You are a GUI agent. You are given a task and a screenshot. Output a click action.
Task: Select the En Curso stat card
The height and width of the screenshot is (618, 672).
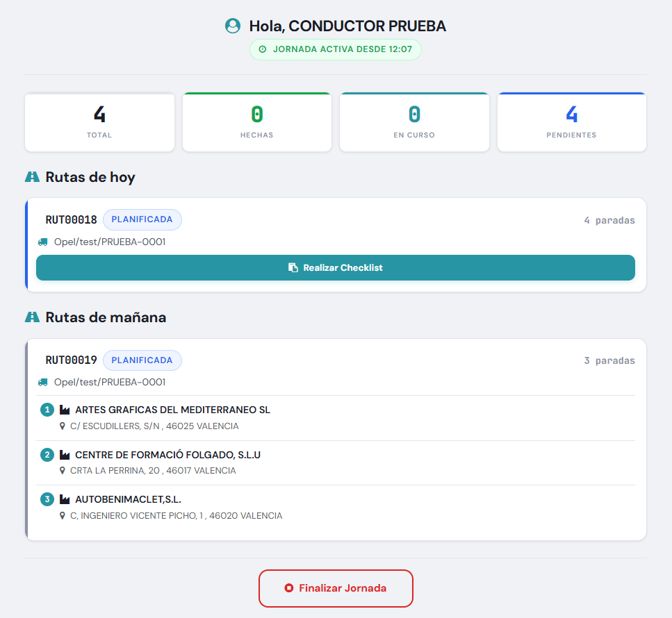pos(414,122)
